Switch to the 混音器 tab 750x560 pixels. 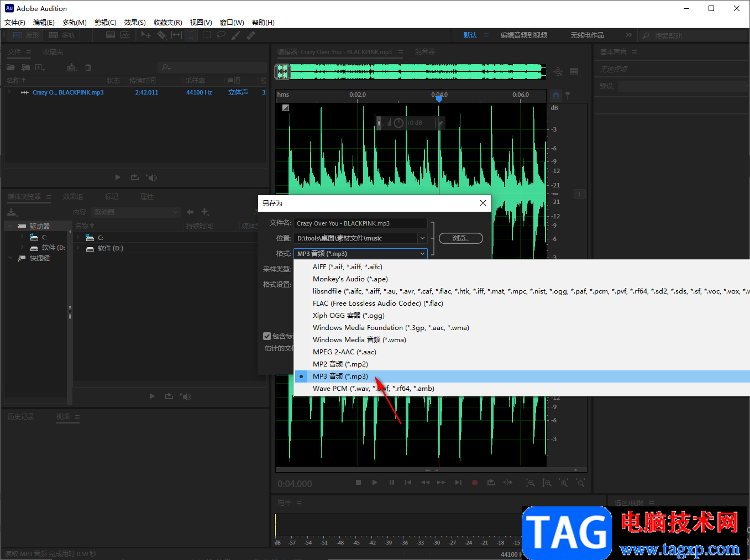425,51
